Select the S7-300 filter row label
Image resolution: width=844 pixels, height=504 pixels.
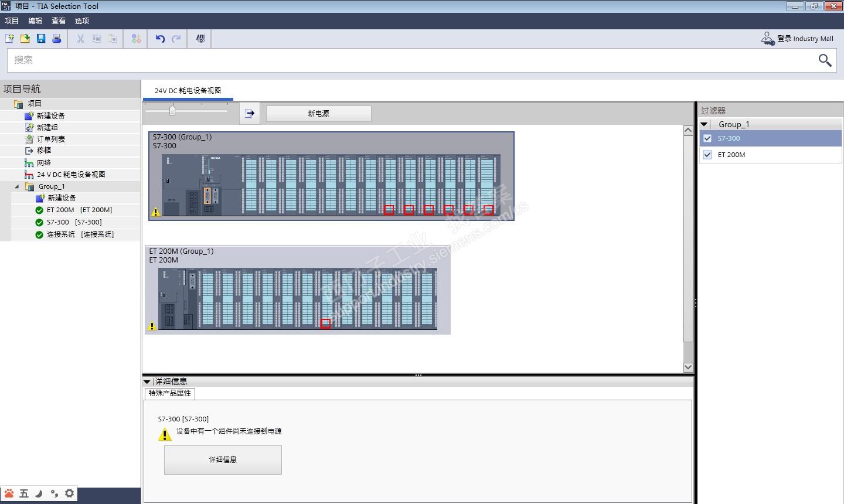729,138
